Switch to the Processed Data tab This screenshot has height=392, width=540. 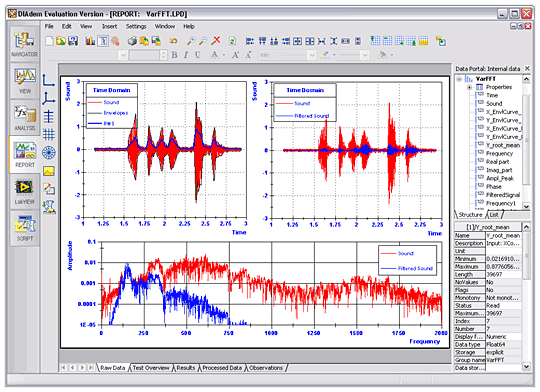pyautogui.click(x=222, y=368)
